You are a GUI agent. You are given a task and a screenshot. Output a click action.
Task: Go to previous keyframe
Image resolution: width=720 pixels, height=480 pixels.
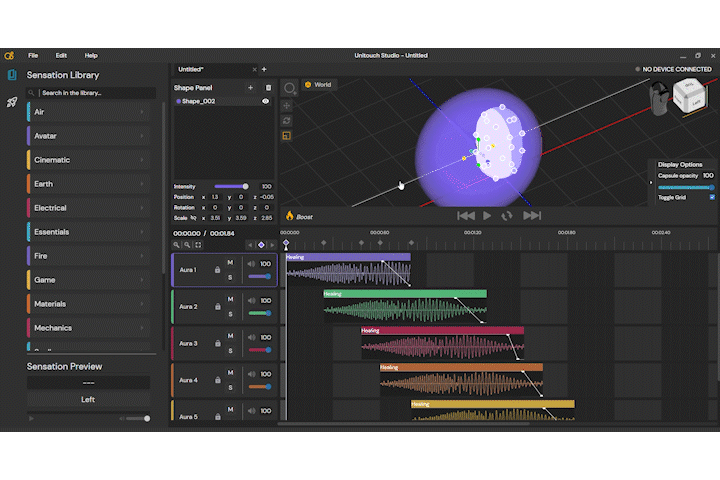pos(250,245)
